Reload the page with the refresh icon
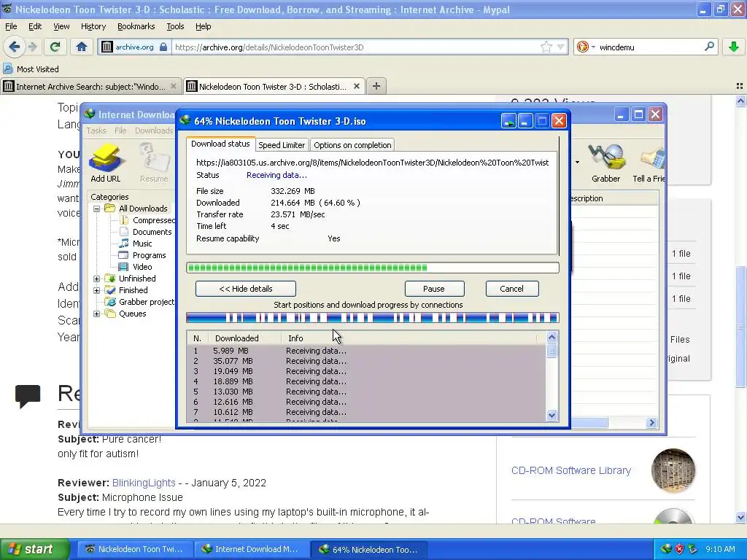The width and height of the screenshot is (747, 560). coord(55,47)
